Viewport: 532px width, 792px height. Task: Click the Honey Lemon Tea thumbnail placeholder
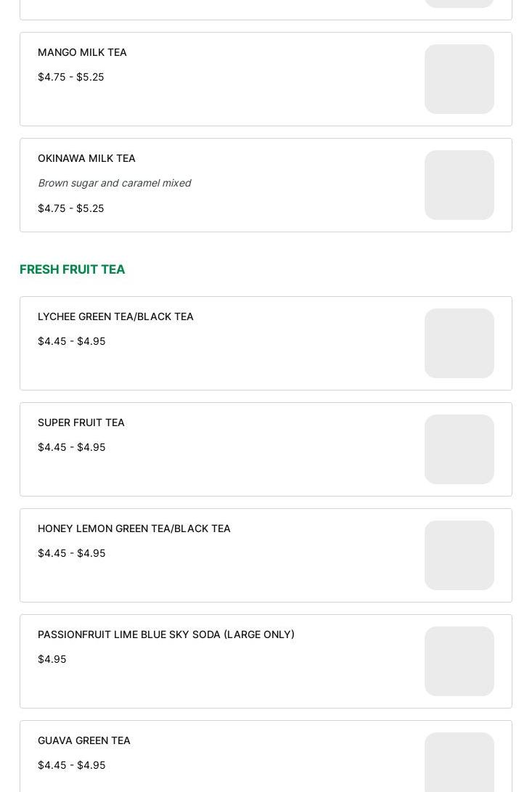pos(459,555)
